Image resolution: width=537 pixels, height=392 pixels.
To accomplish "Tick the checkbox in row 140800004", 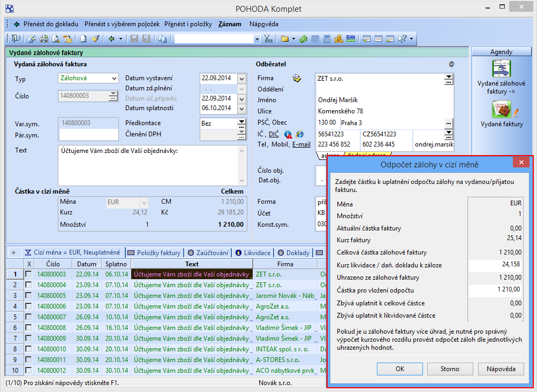I will tap(28, 285).
